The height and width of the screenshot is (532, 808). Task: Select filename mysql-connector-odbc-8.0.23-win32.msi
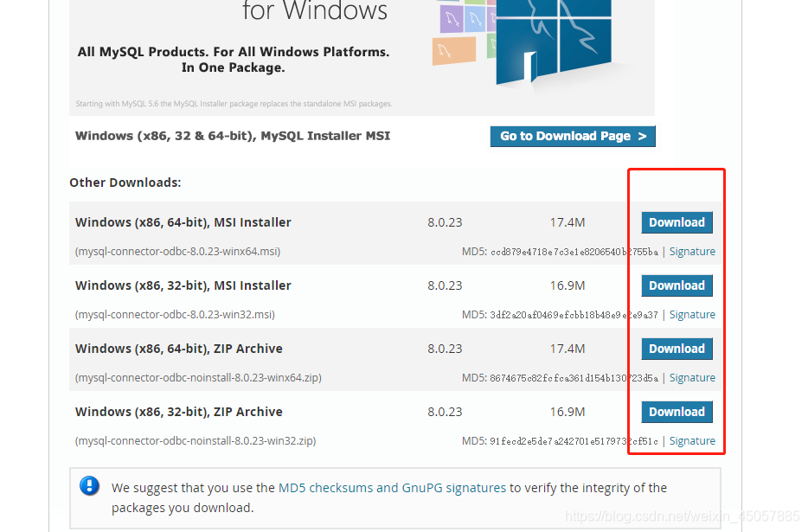pyautogui.click(x=176, y=315)
